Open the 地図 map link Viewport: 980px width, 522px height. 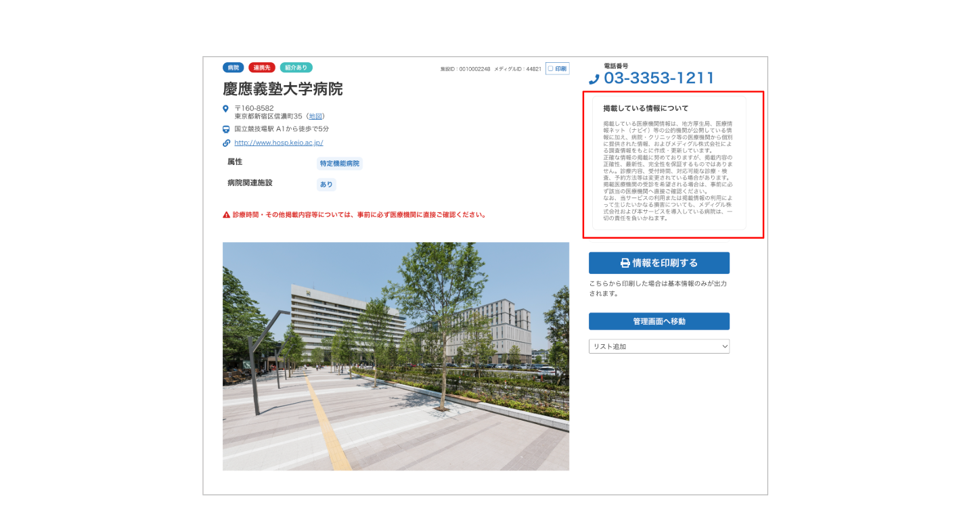[x=315, y=116]
